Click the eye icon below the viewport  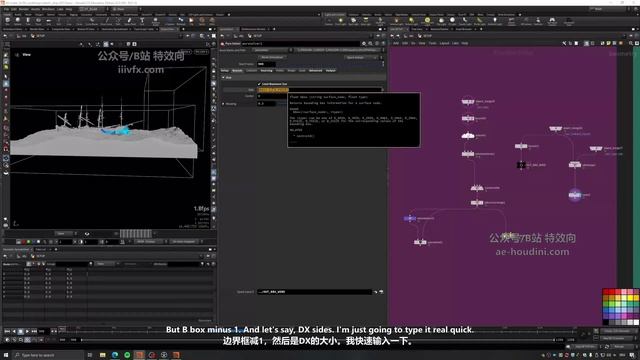point(87,234)
